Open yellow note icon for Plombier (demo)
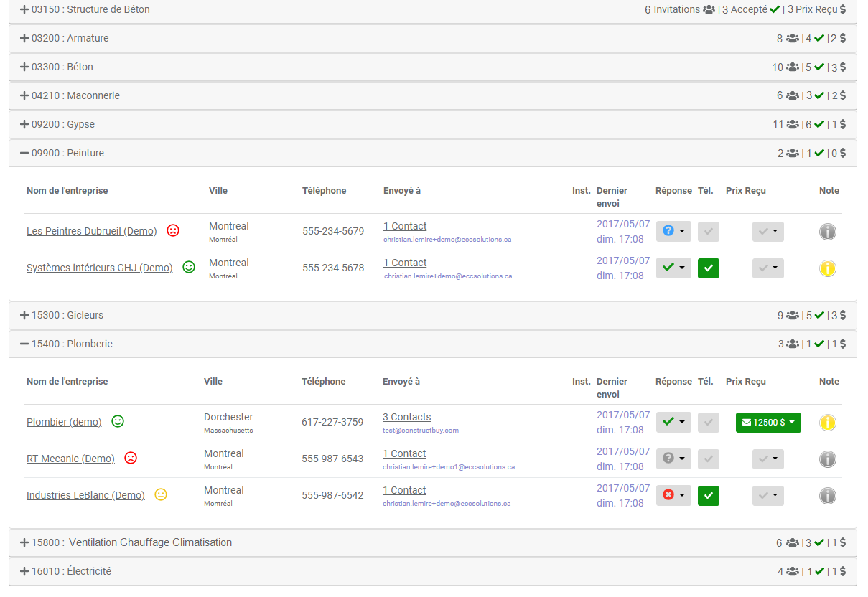Image resolution: width=868 pixels, height=597 pixels. (828, 423)
